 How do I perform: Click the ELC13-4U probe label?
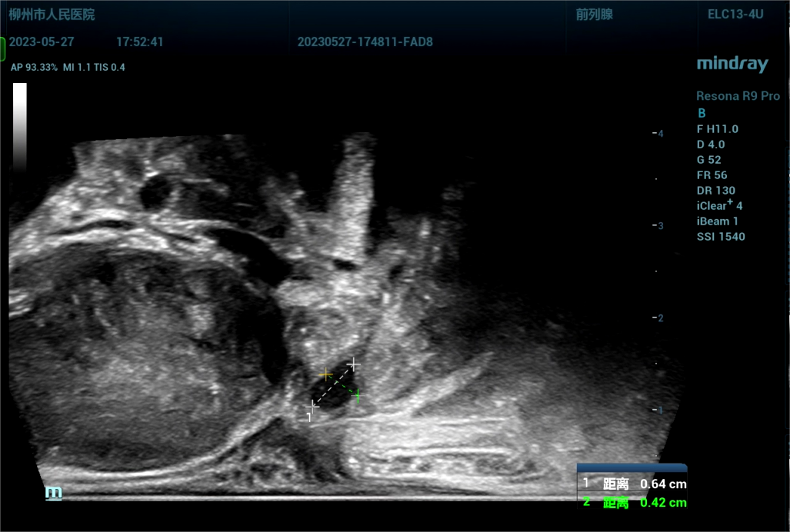[x=735, y=15]
